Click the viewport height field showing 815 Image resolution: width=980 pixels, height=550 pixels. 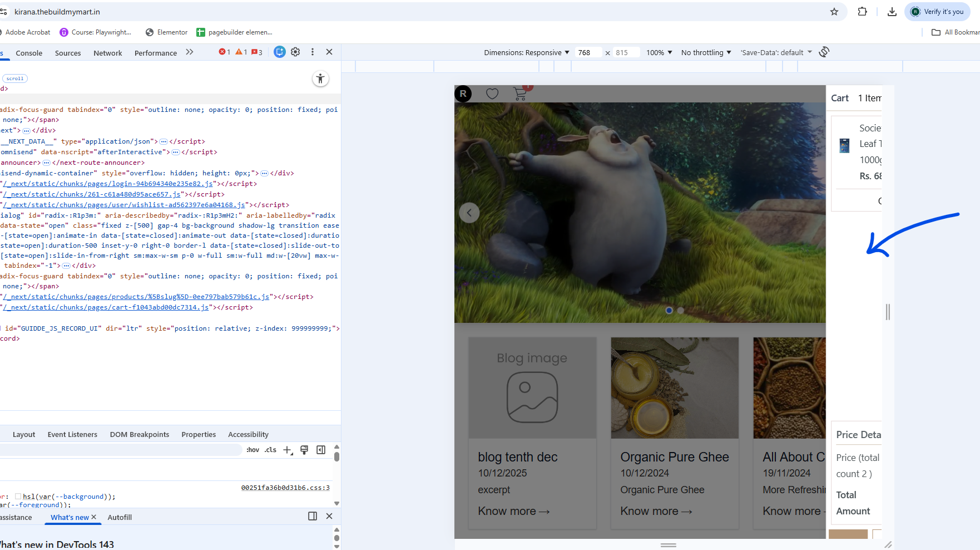[626, 52]
